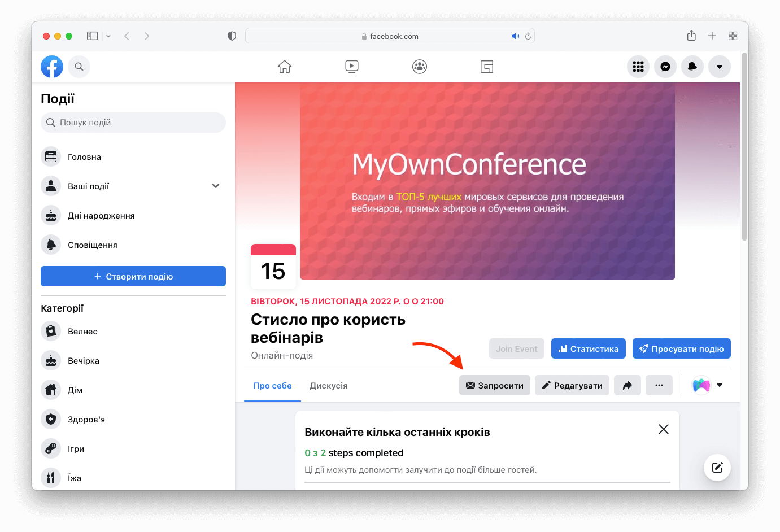Open the notifications bell in header
The height and width of the screenshot is (532, 780).
tap(692, 67)
